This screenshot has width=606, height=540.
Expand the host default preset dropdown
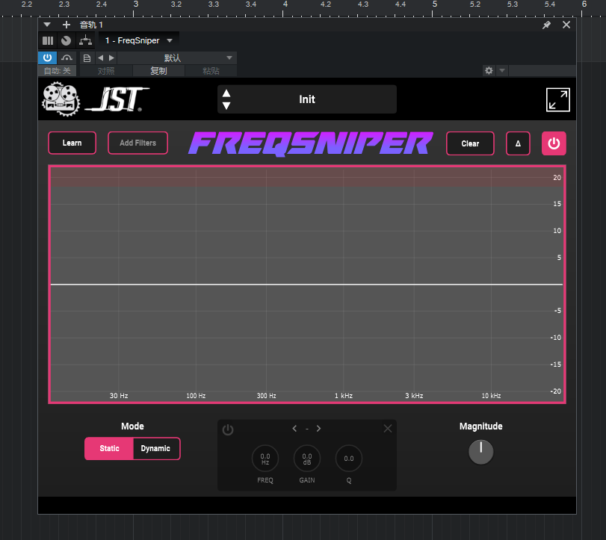point(230,58)
